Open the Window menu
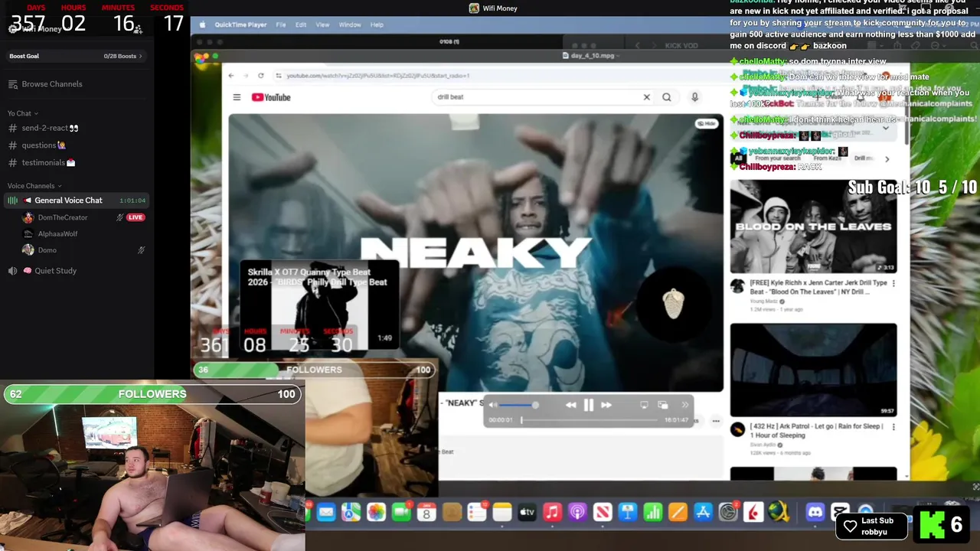The height and width of the screenshot is (551, 980). [x=350, y=24]
